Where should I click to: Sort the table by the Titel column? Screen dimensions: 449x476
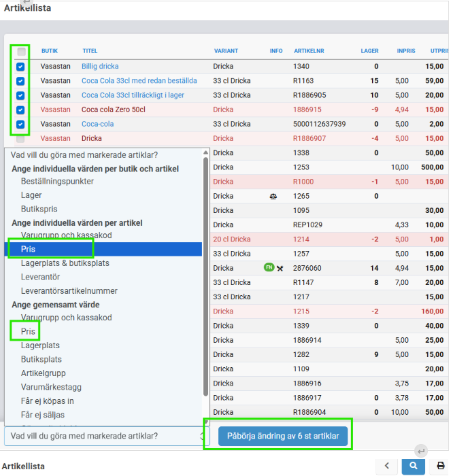90,51
